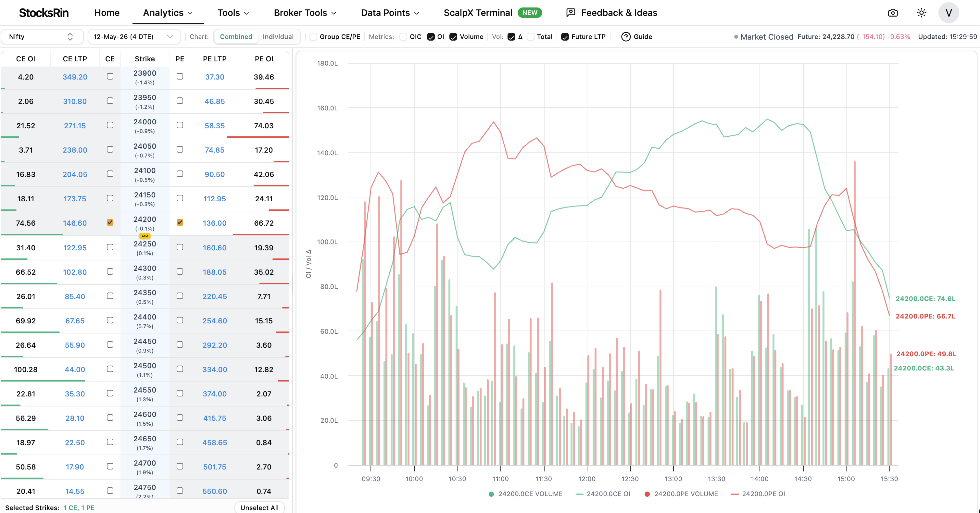This screenshot has width=980, height=513.
Task: Uncheck the Future LTP checkbox
Action: [x=565, y=36]
